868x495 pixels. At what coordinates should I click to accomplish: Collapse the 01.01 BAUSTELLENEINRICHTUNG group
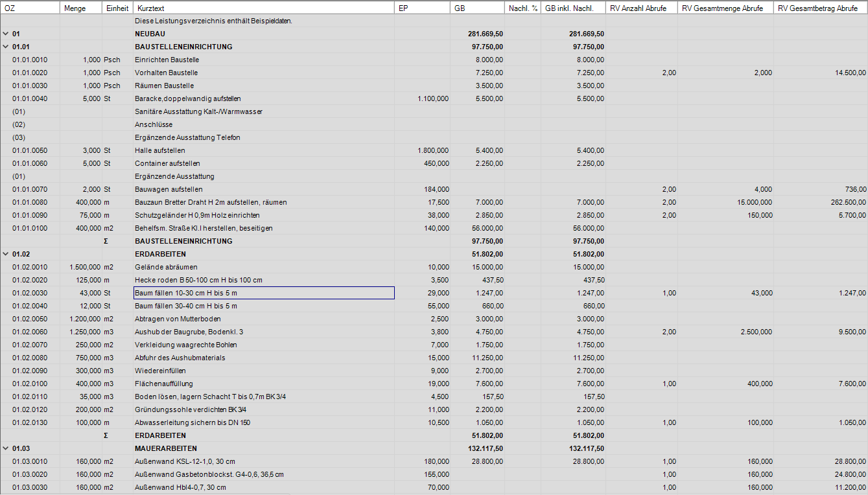pos(6,47)
